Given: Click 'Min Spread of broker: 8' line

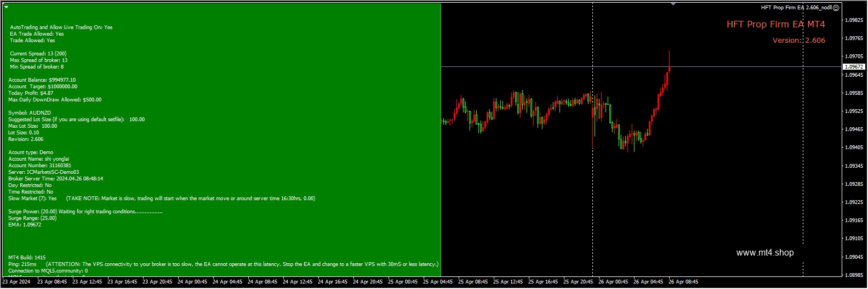Looking at the screenshot, I should 37,67.
